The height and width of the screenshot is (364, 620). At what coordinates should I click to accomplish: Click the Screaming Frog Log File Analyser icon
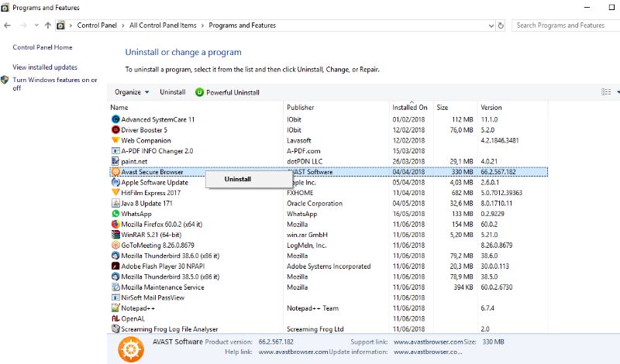pos(115,329)
